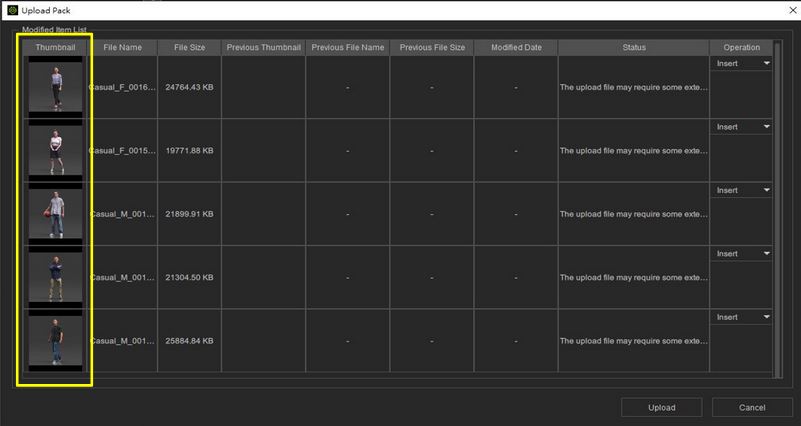Click status message in 21899.91 KB row

point(634,214)
